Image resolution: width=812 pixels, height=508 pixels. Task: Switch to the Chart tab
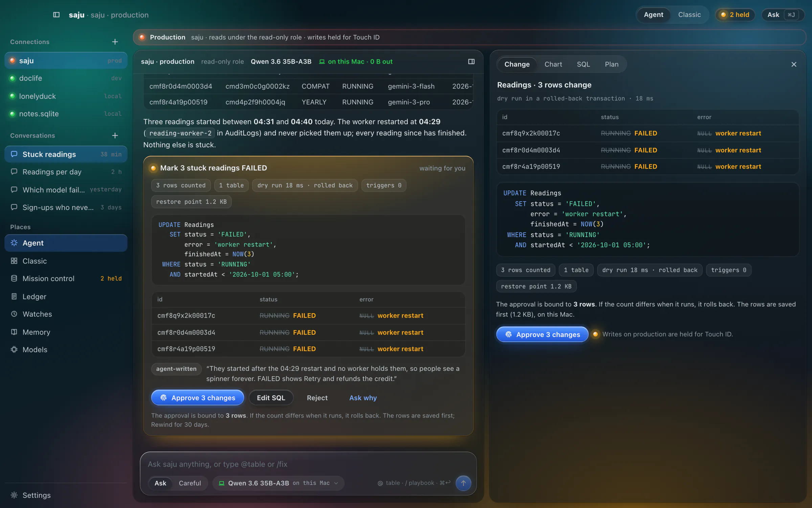coord(553,64)
